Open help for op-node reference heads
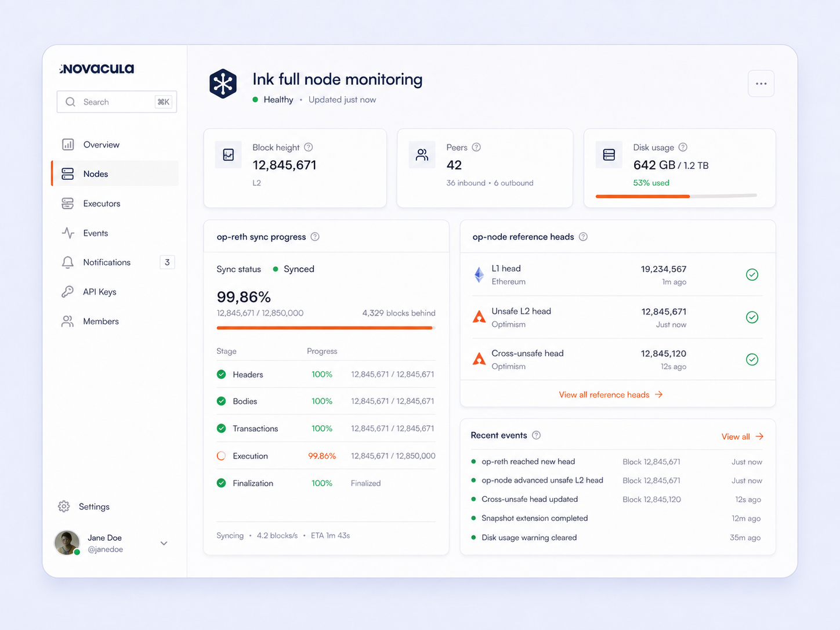840x630 pixels. [x=583, y=237]
